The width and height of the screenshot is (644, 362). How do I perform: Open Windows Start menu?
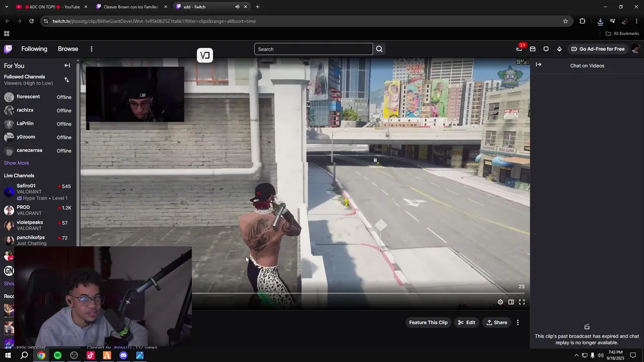[8, 355]
